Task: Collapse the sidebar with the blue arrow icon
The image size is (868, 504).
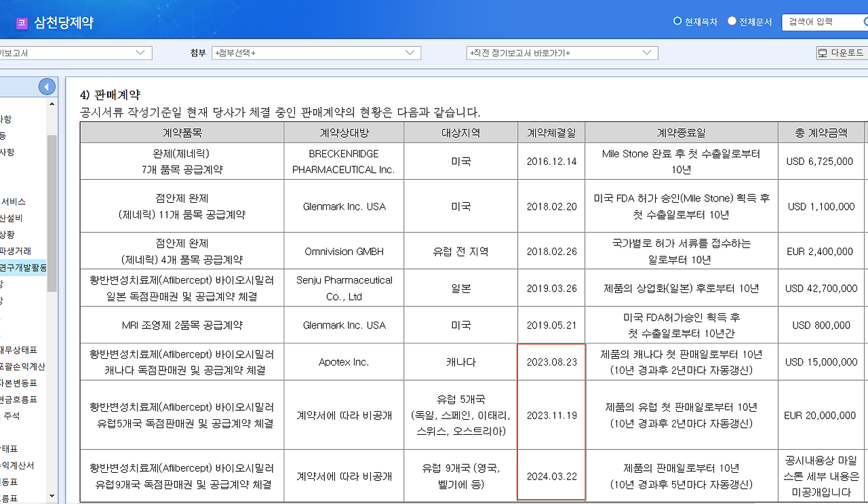Action: click(x=46, y=86)
